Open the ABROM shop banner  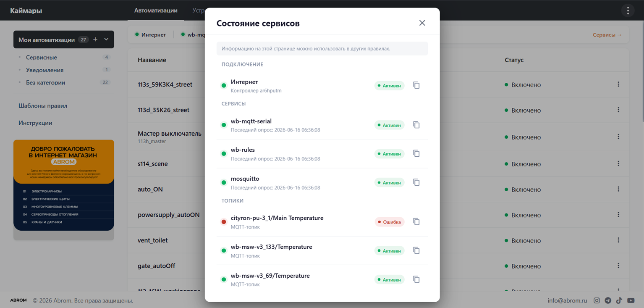[64, 185]
